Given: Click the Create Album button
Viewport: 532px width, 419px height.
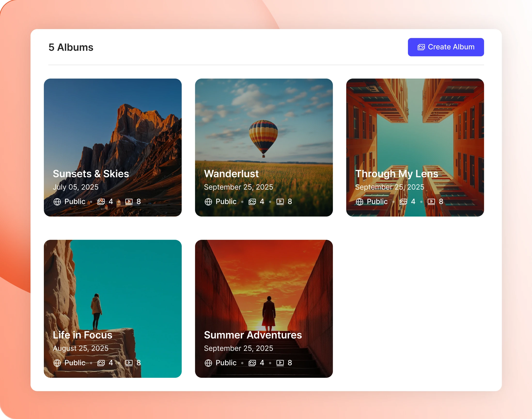Looking at the screenshot, I should 446,47.
